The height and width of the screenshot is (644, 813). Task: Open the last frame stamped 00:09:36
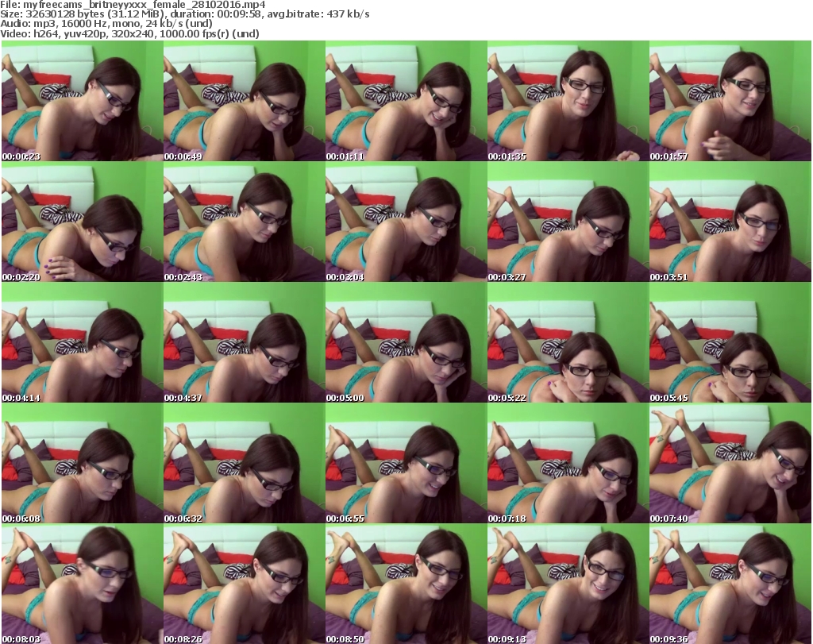[x=730, y=584]
